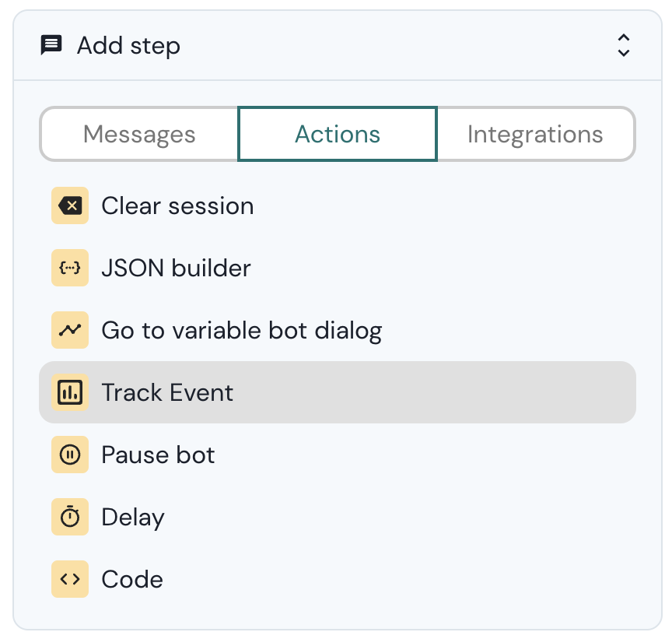Switch to the Messages tab
The width and height of the screenshot is (672, 639).
coord(139,134)
